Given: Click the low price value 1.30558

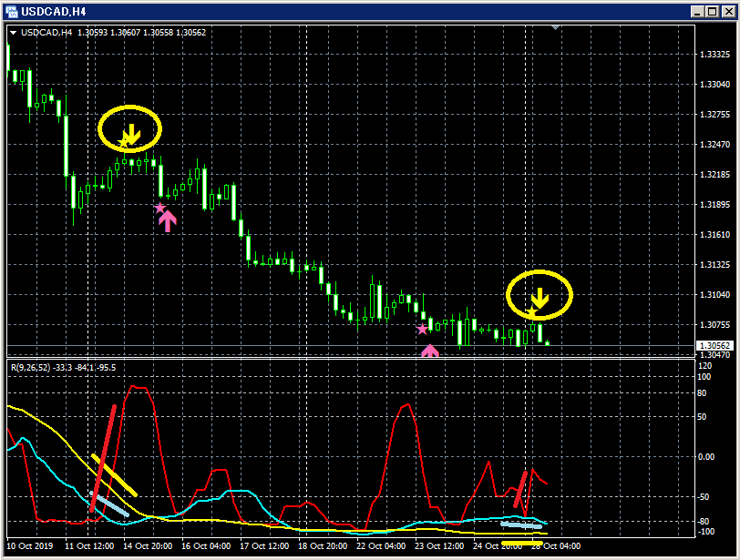Looking at the screenshot, I should pyautogui.click(x=158, y=33).
